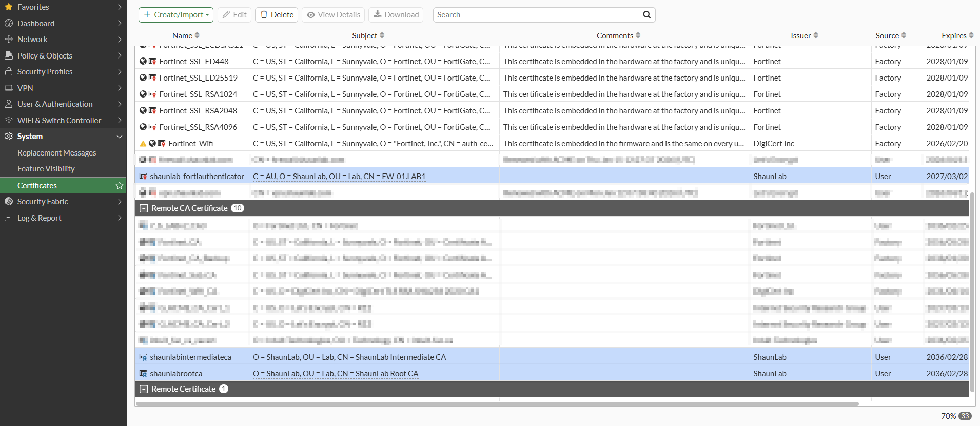Collapse the Remote CA Certificate group
The height and width of the screenshot is (426, 980).
click(144, 208)
